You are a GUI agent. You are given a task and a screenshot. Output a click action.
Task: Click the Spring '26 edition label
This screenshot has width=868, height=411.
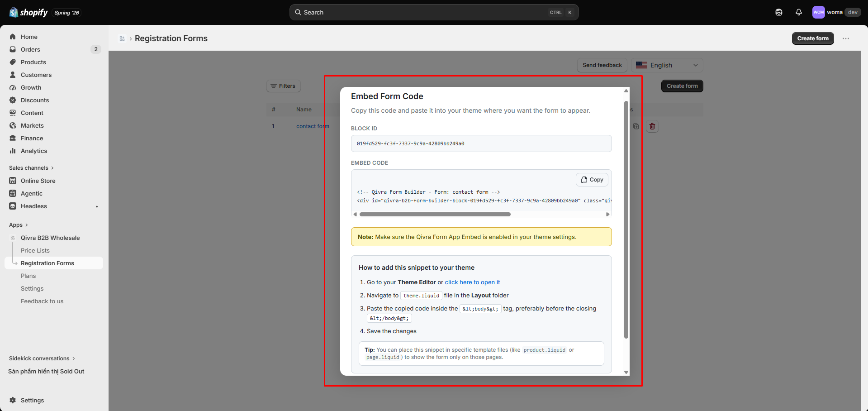pyautogui.click(x=66, y=13)
